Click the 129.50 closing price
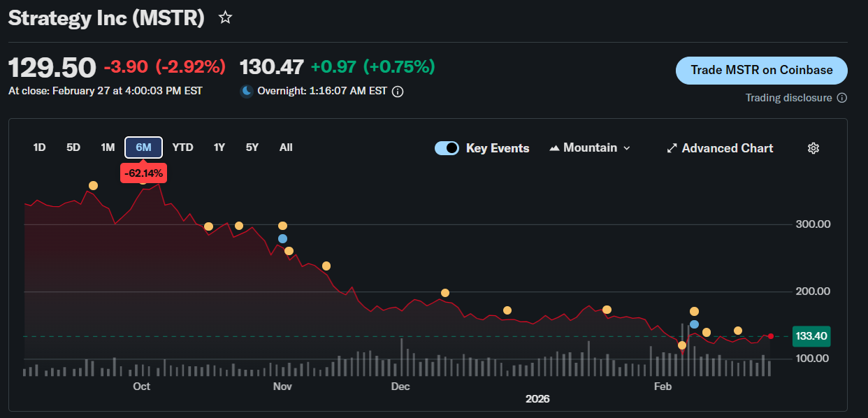This screenshot has height=418, width=868. [52, 68]
